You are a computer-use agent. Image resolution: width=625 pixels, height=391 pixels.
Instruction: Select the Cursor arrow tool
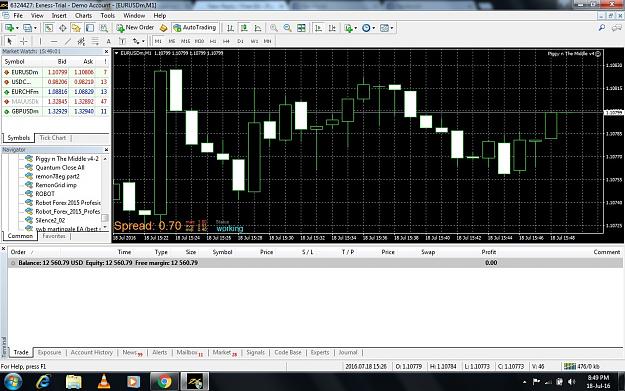[10, 41]
